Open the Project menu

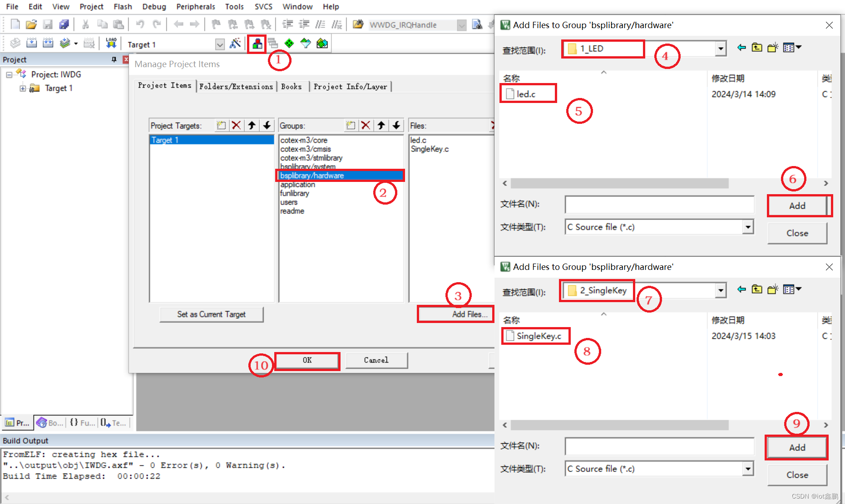pyautogui.click(x=91, y=6)
